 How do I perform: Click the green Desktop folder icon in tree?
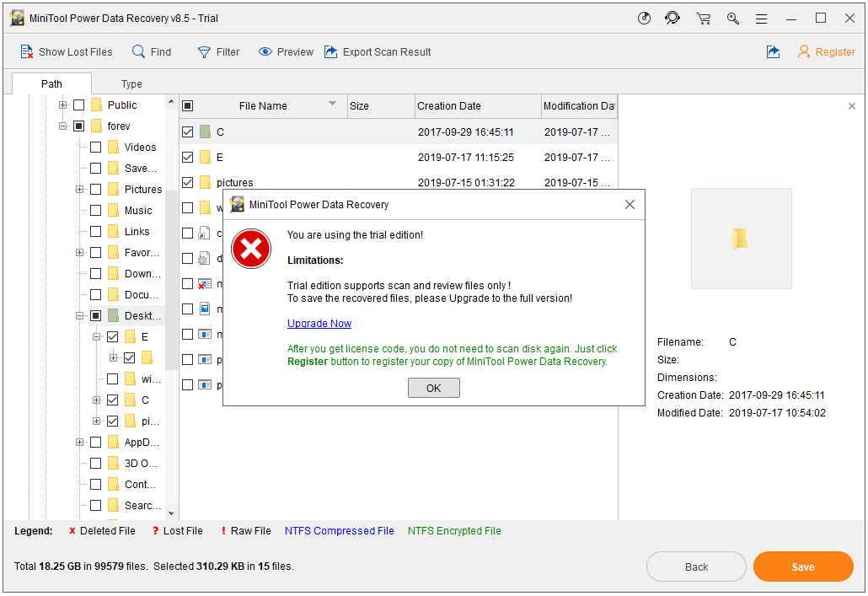113,315
